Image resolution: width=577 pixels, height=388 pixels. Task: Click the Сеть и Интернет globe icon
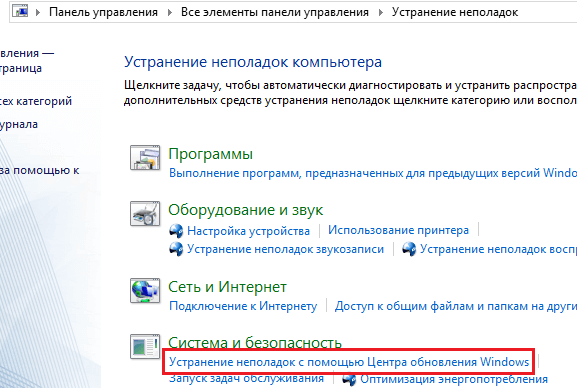tap(145, 290)
